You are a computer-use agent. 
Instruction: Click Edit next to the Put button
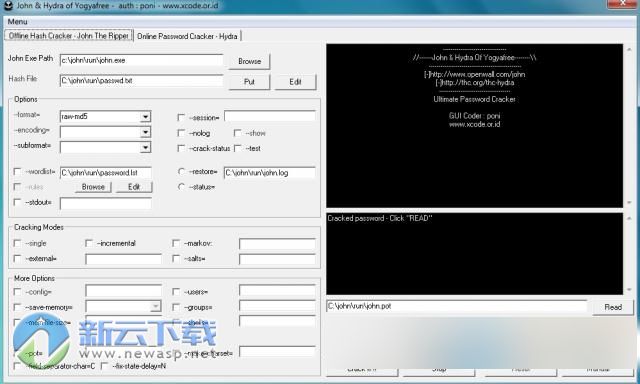[x=295, y=82]
